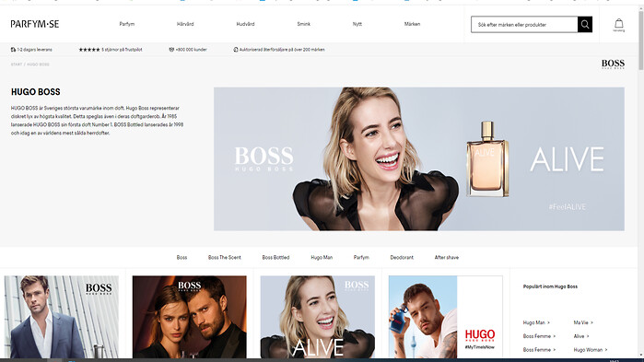Open the BOSS man in suit tile

61,317
